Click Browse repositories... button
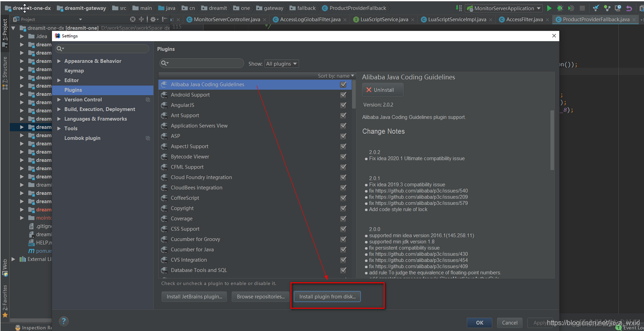644x331 pixels. [261, 297]
